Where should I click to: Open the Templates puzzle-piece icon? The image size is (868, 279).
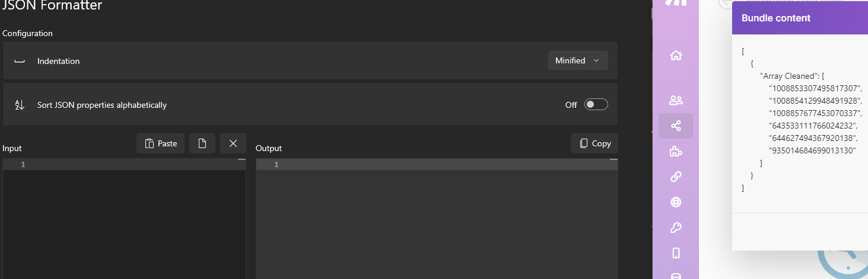coord(675,152)
